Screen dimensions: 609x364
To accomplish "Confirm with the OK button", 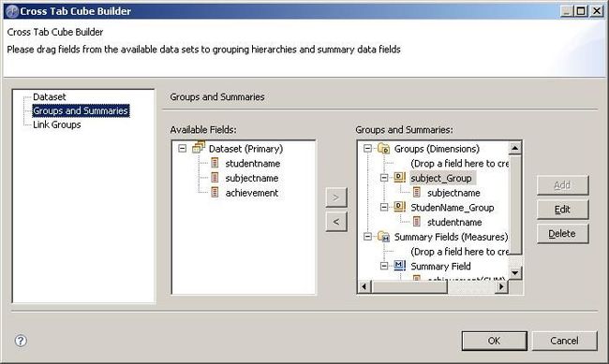I will [494, 341].
